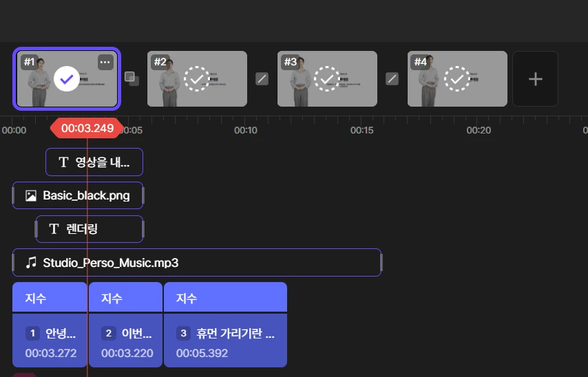Add a new scene with plus button
588x377 pixels.
(x=535, y=78)
